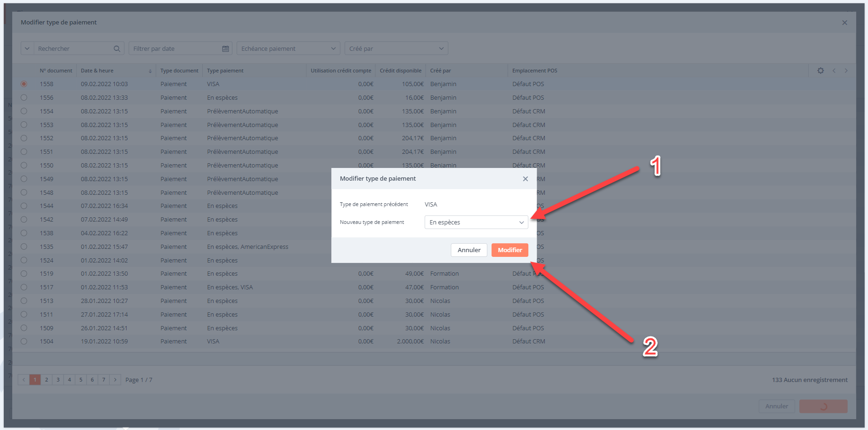
Task: Go to page 4
Action: coord(69,380)
